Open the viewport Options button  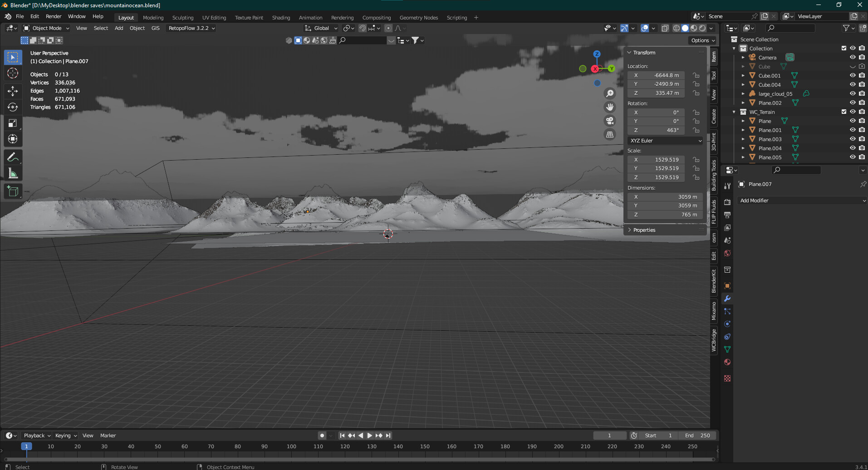pos(701,40)
